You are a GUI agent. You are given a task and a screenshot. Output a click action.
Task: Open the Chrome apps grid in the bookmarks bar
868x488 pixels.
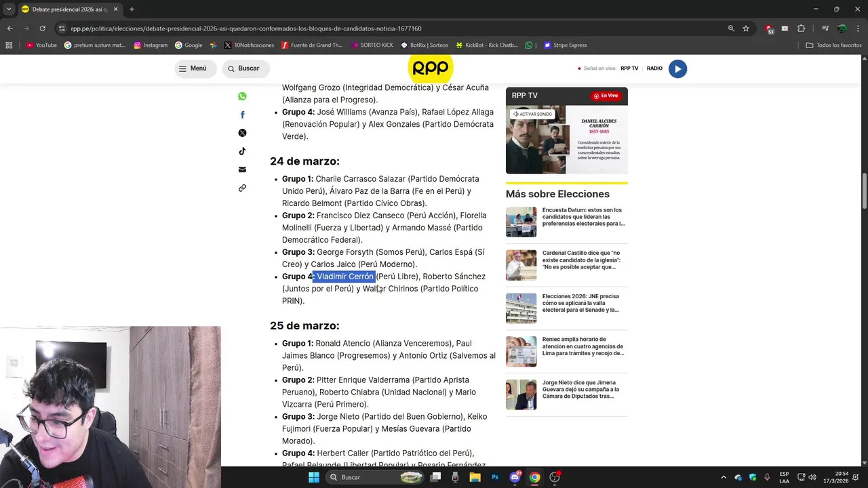coord(9,45)
